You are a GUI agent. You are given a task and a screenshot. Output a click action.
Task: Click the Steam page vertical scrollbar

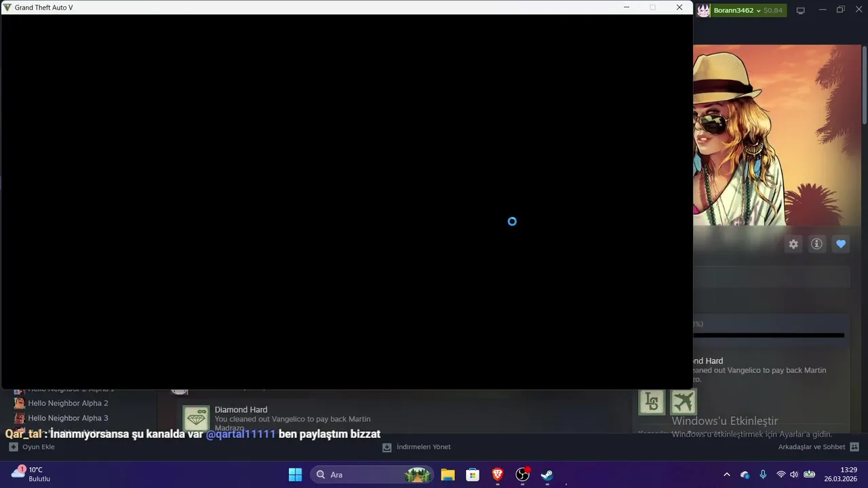pos(865,85)
